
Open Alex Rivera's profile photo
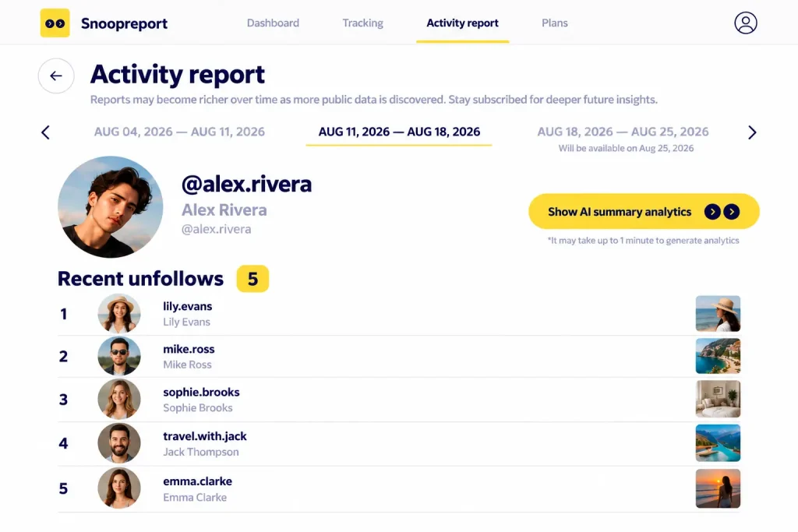(x=111, y=206)
